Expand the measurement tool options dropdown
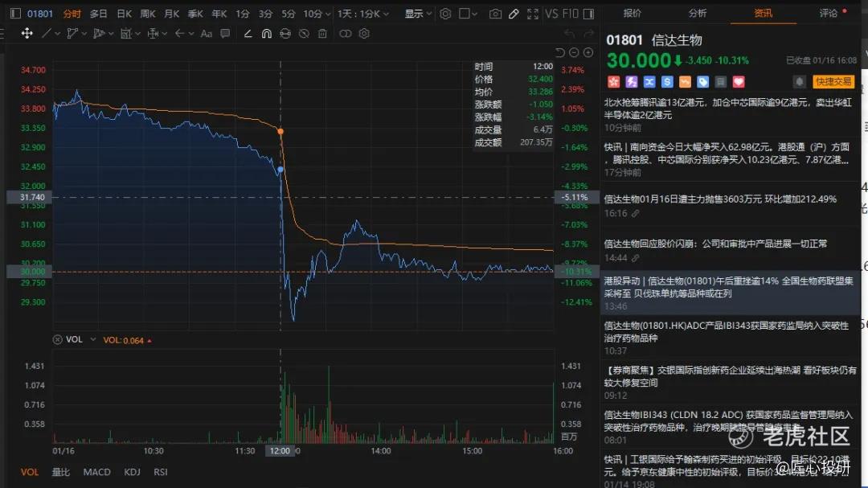868x488 pixels. tap(165, 35)
